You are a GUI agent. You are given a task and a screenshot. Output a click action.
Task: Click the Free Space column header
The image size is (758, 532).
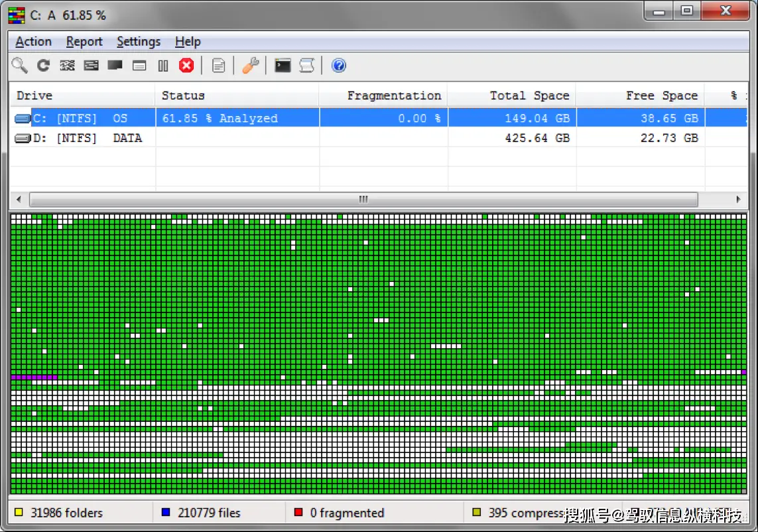coord(661,96)
